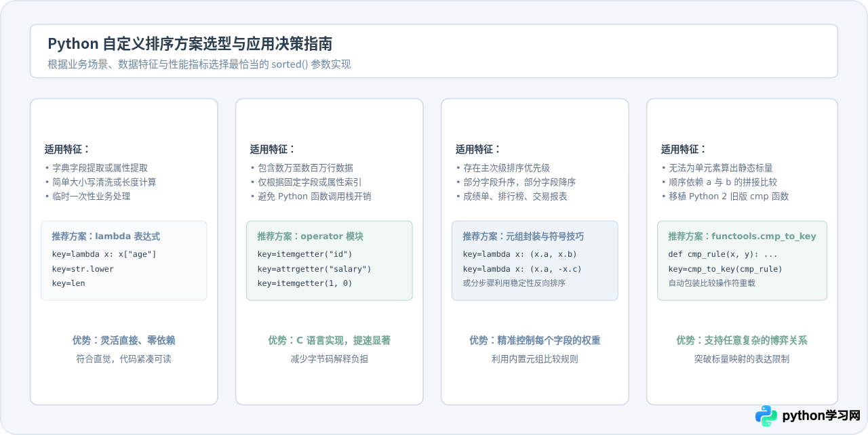The width and height of the screenshot is (868, 435).
Task: Select the heading "推荐方案：lambda 表达式"
Action: pos(106,236)
